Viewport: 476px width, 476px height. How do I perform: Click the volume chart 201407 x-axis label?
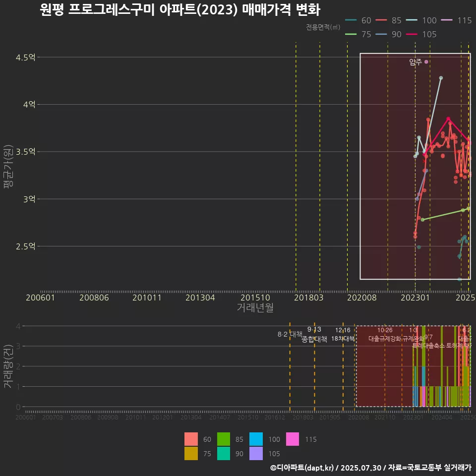(x=220, y=417)
